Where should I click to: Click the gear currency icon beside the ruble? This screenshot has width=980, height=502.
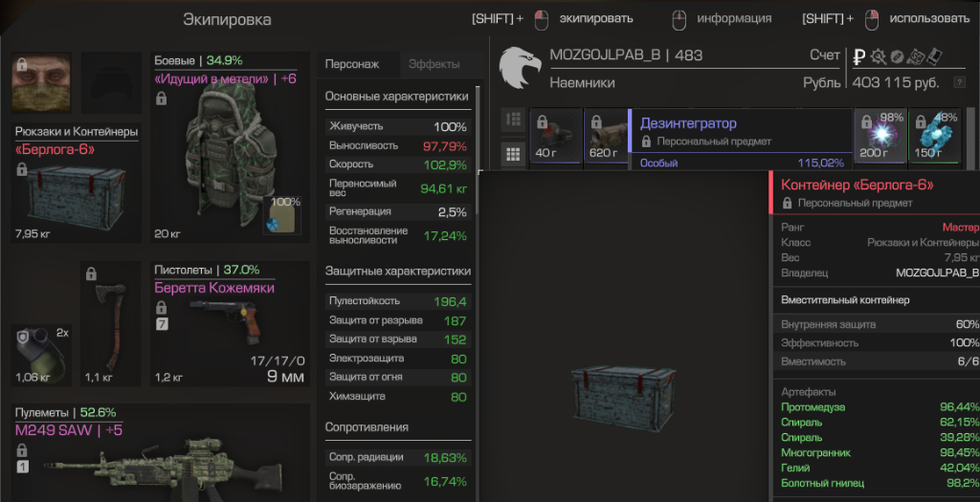(879, 57)
